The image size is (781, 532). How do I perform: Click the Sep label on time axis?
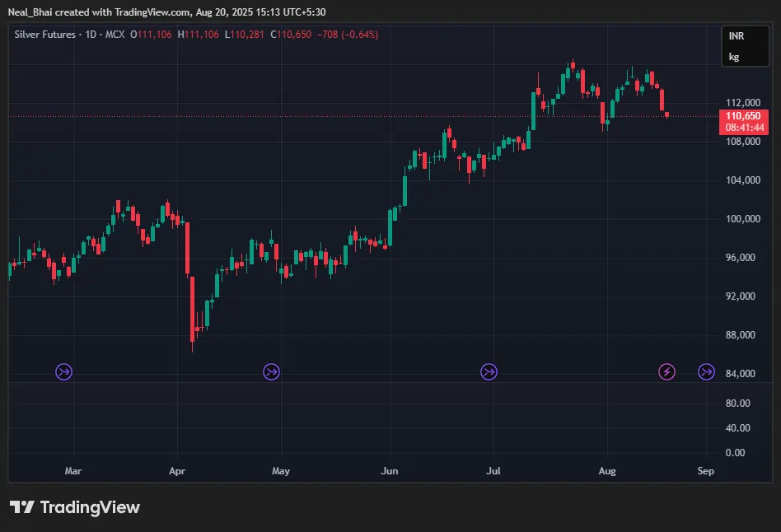click(x=706, y=471)
